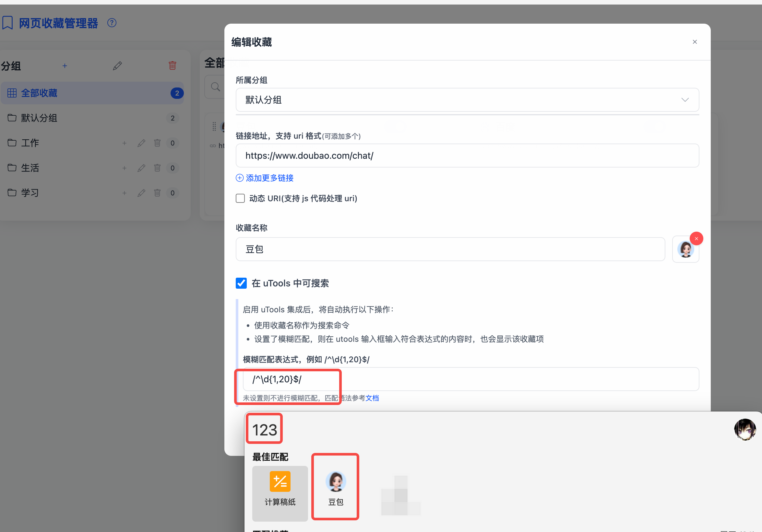Click the 豆包 avatar icon beside name field
Viewport: 762px width, 532px height.
pos(685,249)
